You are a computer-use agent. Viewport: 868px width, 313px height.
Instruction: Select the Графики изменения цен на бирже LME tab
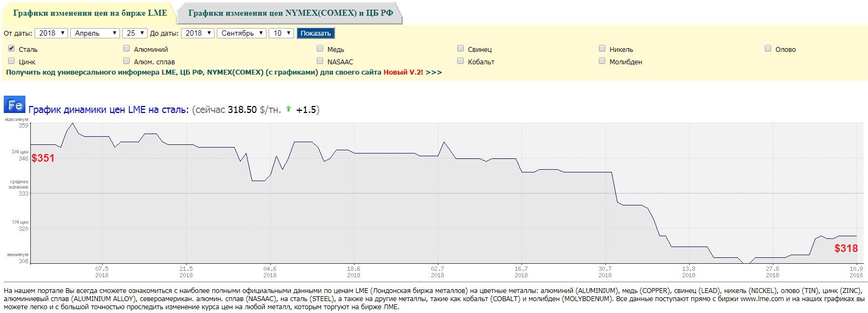[x=90, y=13]
